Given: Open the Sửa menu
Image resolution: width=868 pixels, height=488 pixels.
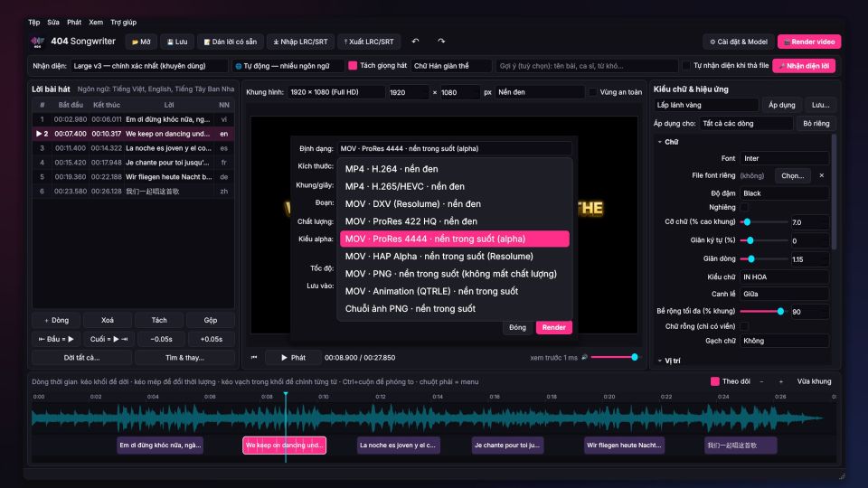Looking at the screenshot, I should 53,22.
